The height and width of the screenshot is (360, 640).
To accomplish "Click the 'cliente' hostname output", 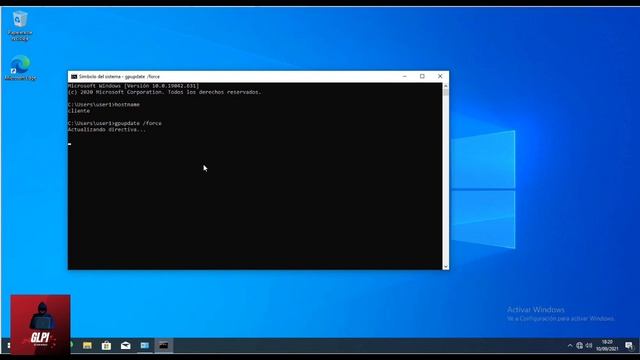I will tap(79, 111).
